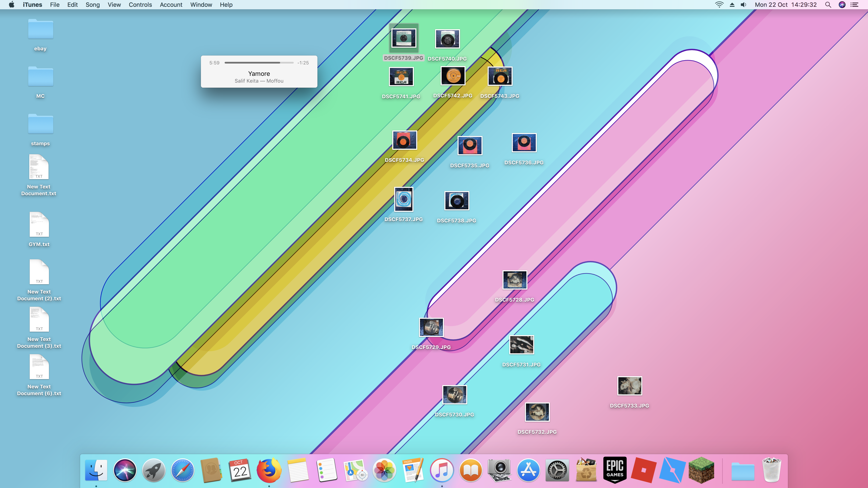
Task: Click the Minecraft grass block icon
Action: pyautogui.click(x=701, y=470)
